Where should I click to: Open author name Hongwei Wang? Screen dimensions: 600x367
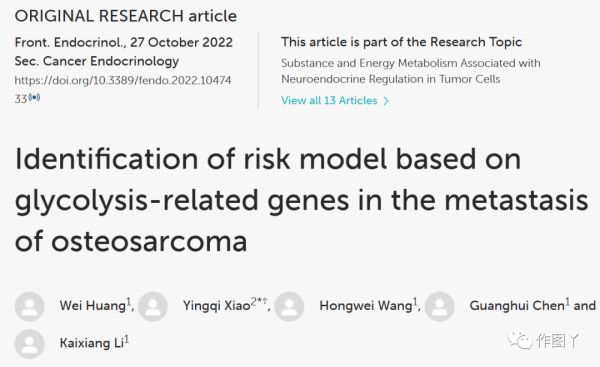pos(365,305)
